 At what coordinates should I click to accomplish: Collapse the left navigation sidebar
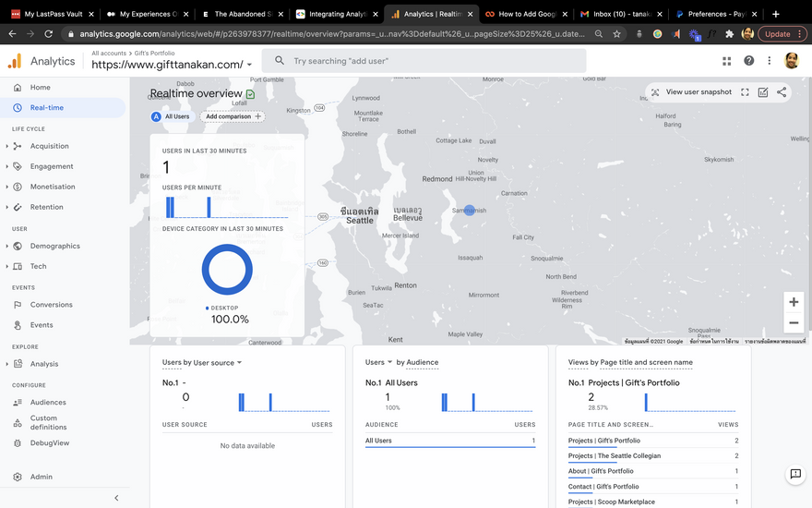click(116, 498)
